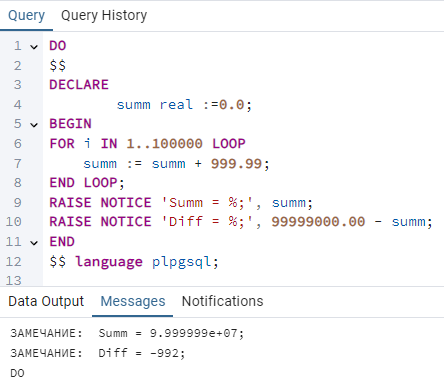Screen dimensions: 444x380
Task: Click the language keyword on line 12
Action: pos(109,262)
